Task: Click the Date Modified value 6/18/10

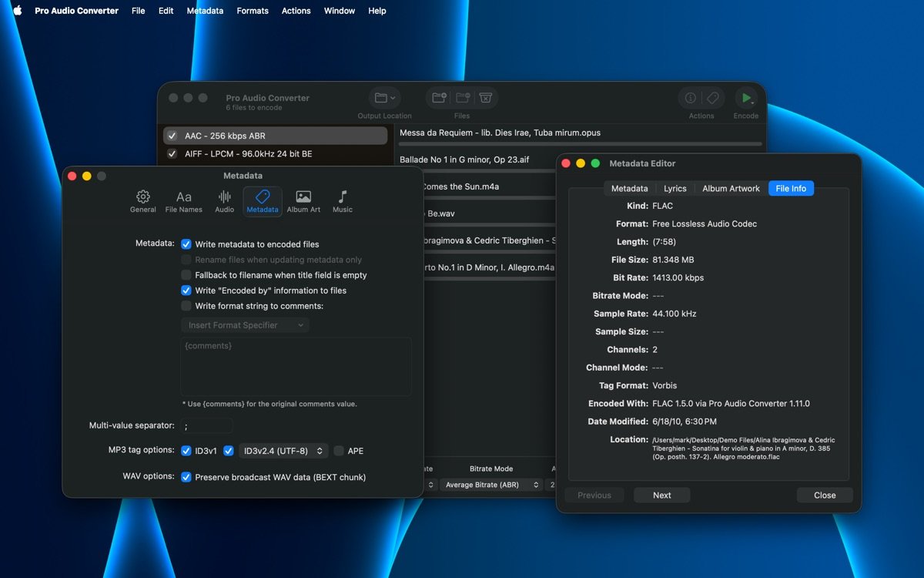Action: [x=685, y=422]
